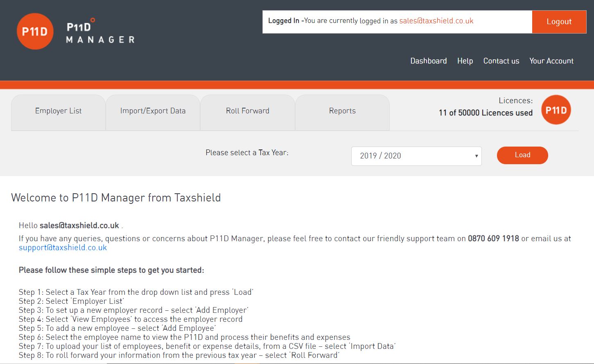Click the Step 2 'Employer List' instruction
594x364 pixels.
click(x=71, y=301)
